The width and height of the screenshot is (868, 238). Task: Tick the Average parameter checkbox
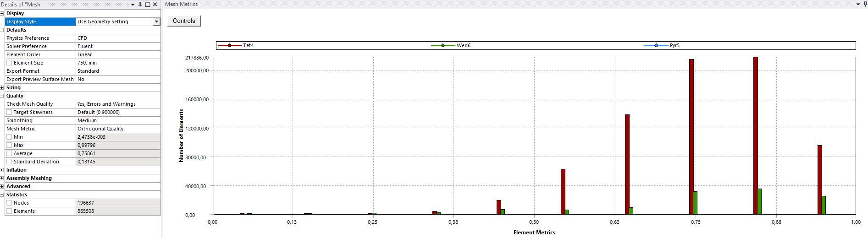coord(9,153)
